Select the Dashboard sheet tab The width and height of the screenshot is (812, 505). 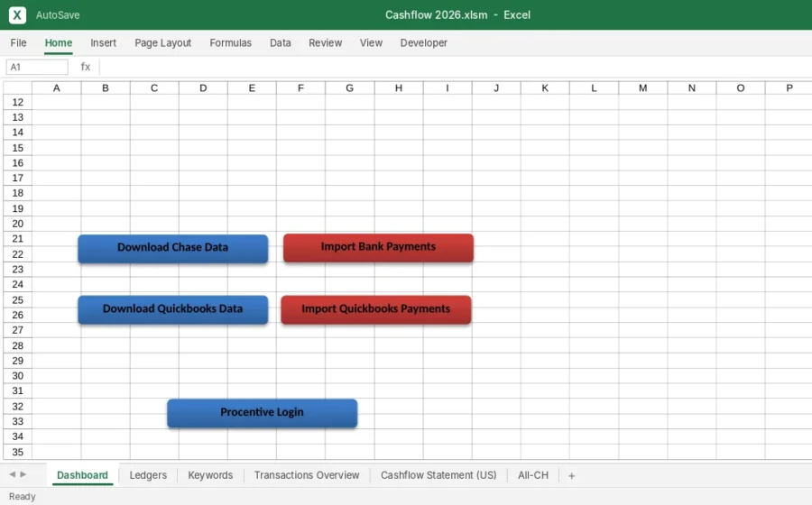coord(82,475)
